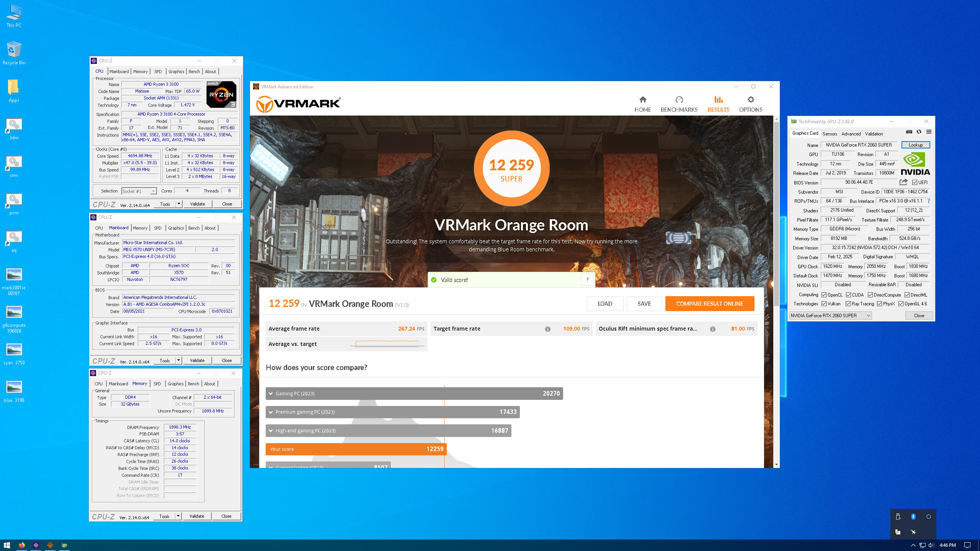Click Close button at bottom of GPU-Z
This screenshot has width=980, height=551.
click(x=919, y=316)
